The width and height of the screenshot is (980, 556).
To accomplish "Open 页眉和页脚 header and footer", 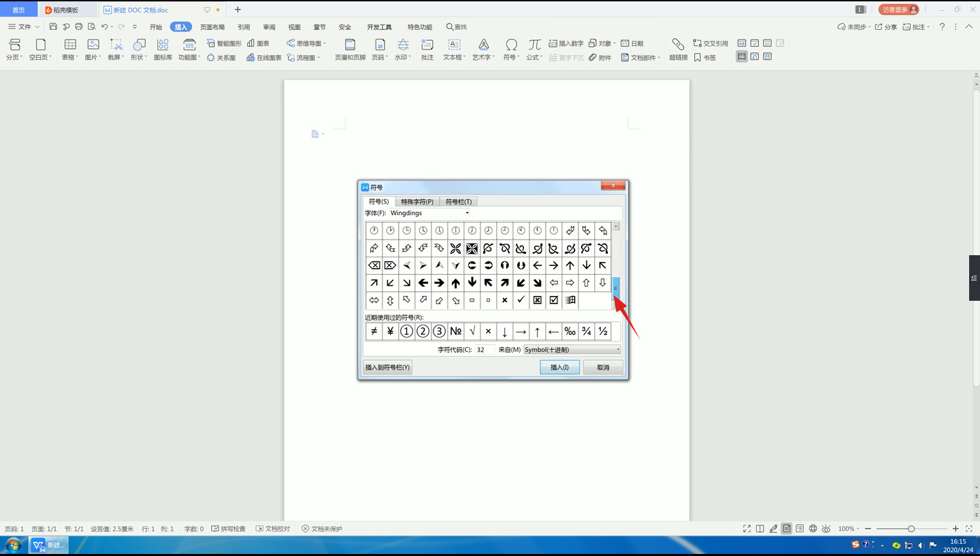I will tap(350, 50).
